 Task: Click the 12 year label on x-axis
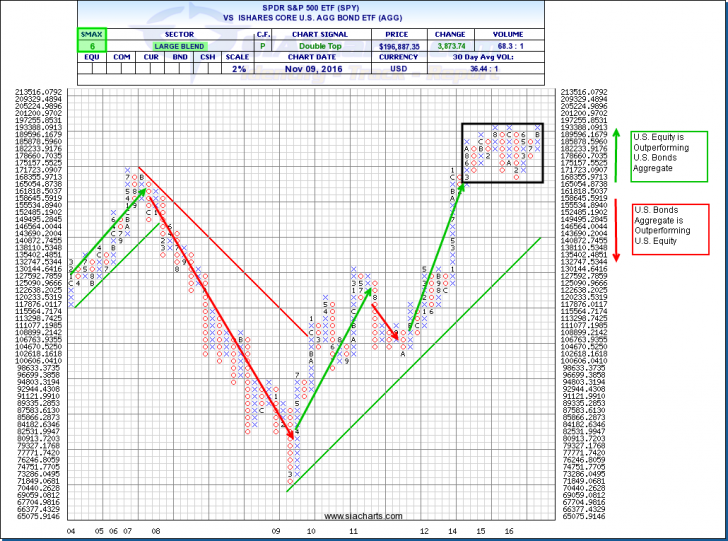[x=424, y=531]
